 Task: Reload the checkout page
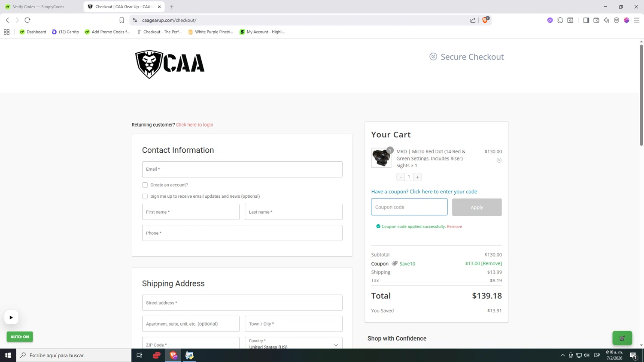27,20
